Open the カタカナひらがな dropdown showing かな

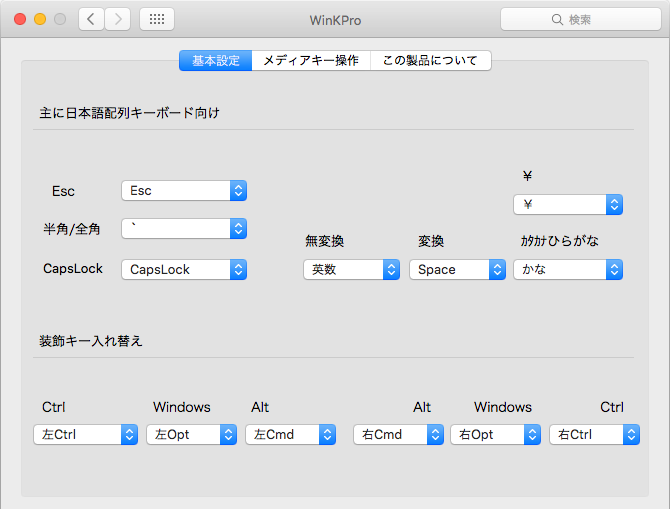(x=568, y=270)
